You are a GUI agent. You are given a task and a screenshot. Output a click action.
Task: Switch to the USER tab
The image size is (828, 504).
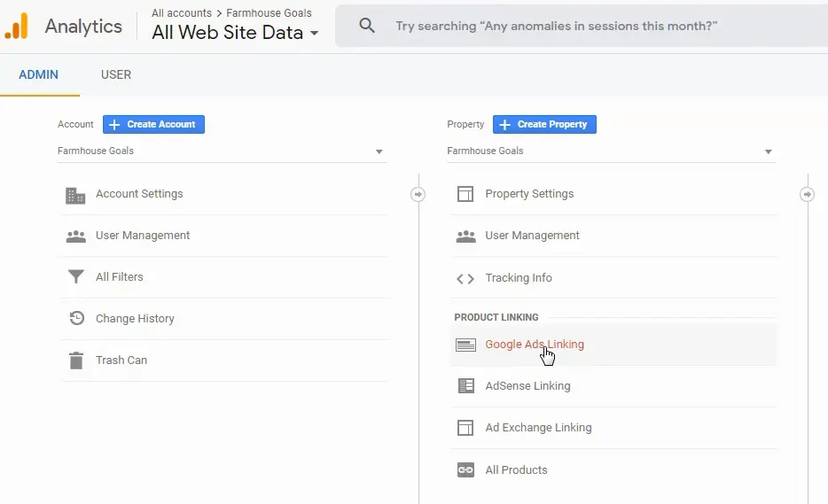(x=116, y=74)
